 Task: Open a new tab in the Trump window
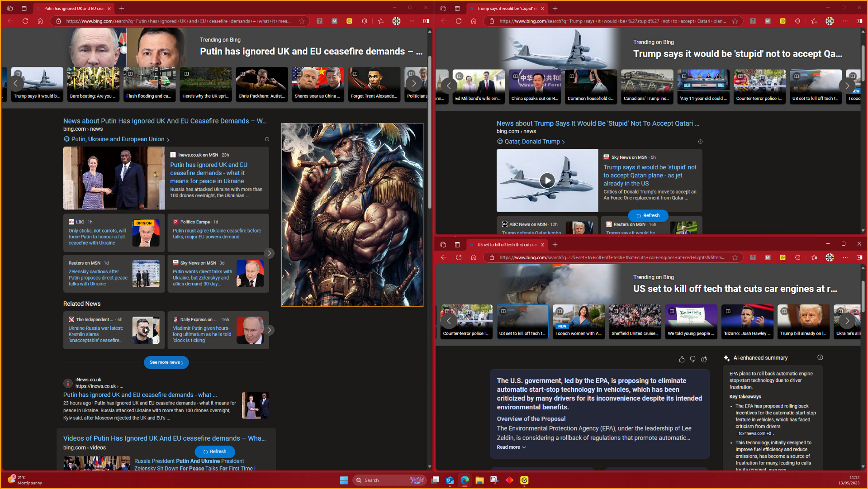click(555, 8)
